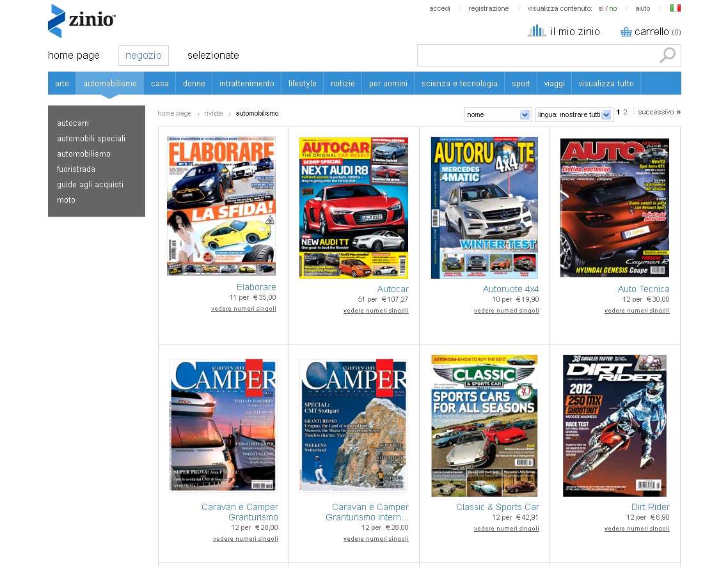Open the 'aiuto' help link

point(642,8)
